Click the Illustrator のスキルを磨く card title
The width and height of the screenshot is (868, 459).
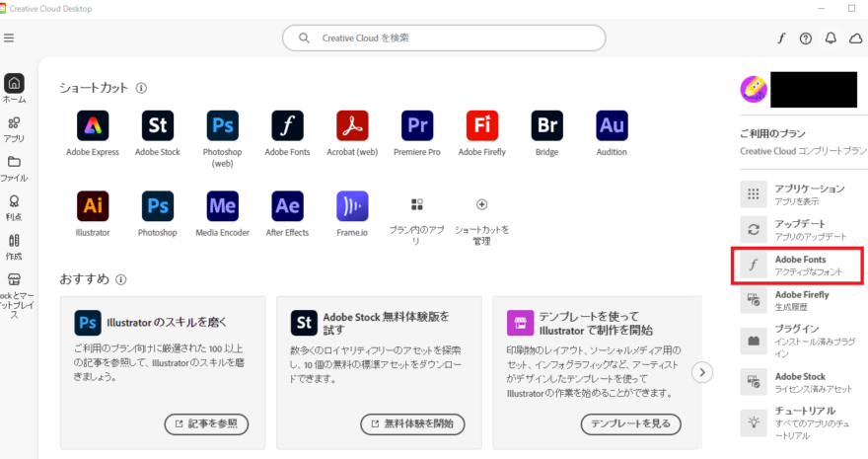pos(167,323)
